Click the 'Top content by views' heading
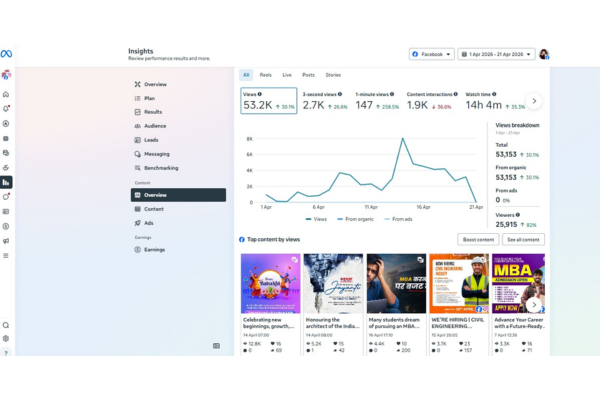The height and width of the screenshot is (400, 600). pos(273,240)
